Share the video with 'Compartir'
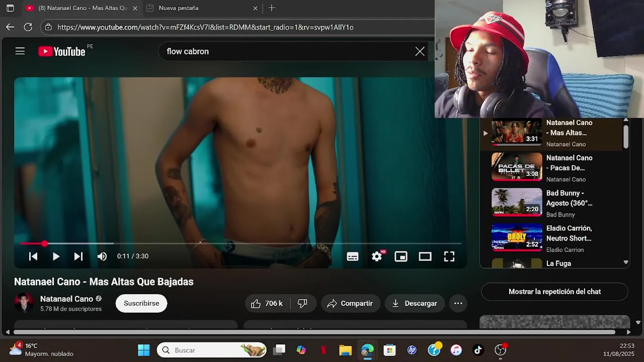 pyautogui.click(x=350, y=303)
